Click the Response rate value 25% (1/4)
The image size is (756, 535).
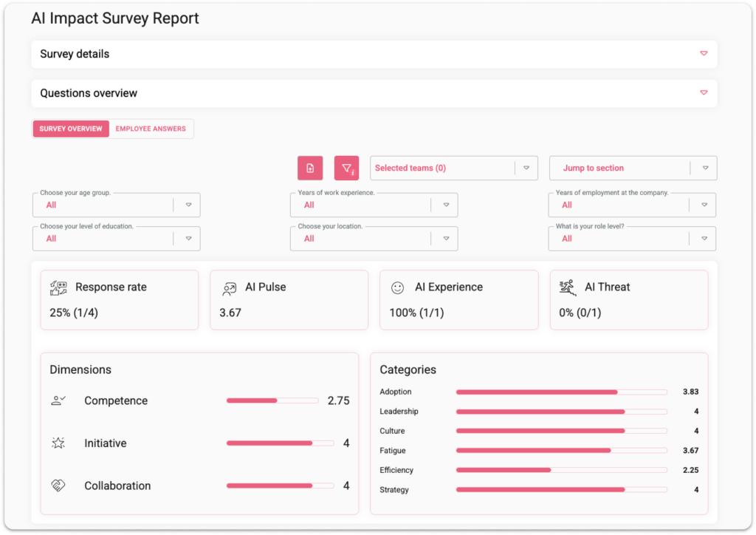point(74,313)
